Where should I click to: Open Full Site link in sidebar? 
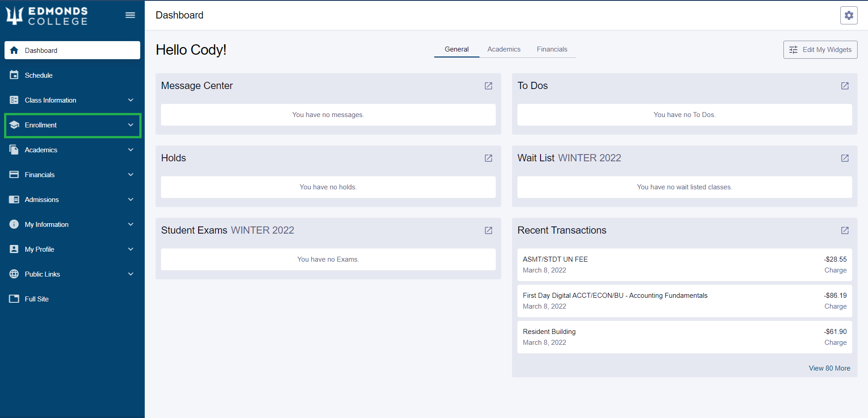[x=72, y=299]
